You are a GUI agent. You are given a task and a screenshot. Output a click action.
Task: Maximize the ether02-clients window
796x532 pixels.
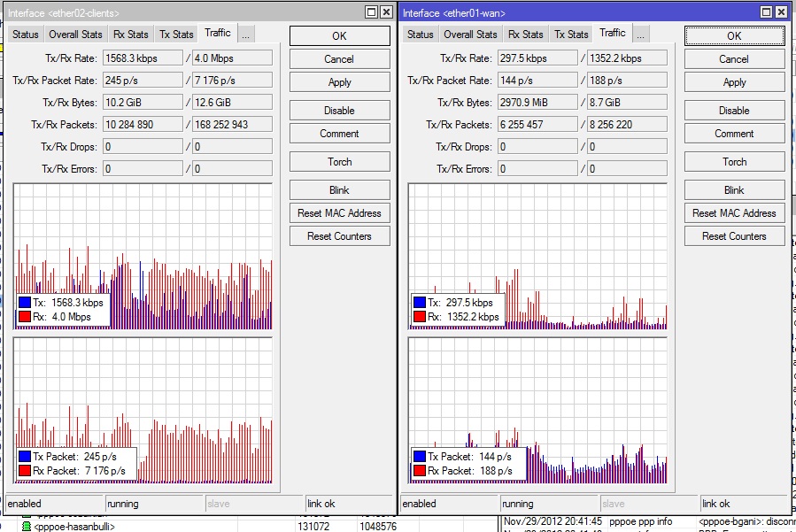(x=372, y=12)
